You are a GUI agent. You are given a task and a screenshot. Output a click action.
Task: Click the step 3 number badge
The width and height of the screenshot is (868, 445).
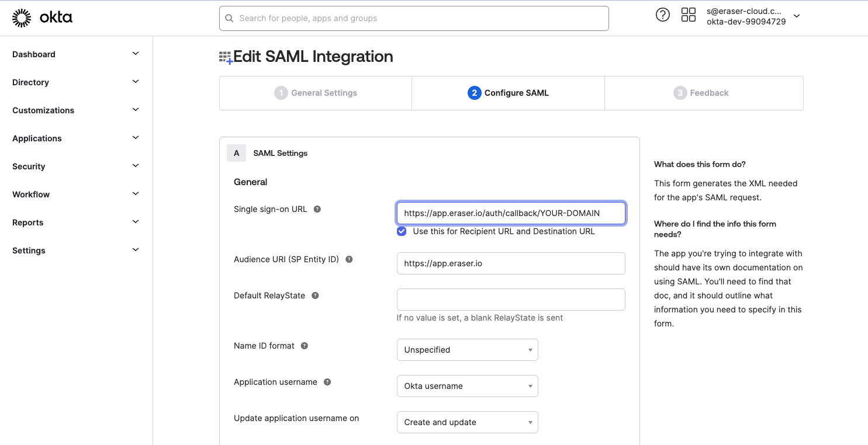tap(680, 93)
